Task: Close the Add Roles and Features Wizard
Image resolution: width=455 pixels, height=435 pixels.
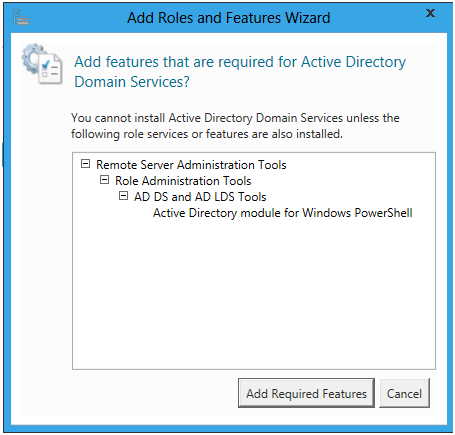Action: click(x=430, y=13)
